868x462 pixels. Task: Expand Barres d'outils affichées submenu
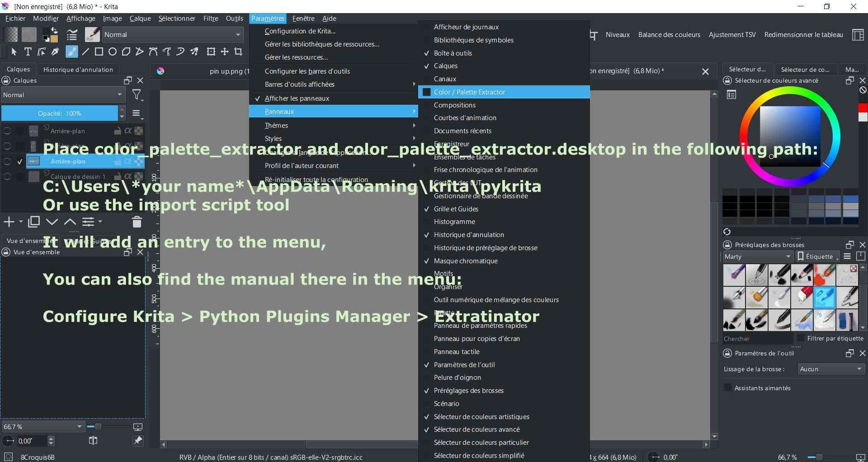pyautogui.click(x=333, y=84)
